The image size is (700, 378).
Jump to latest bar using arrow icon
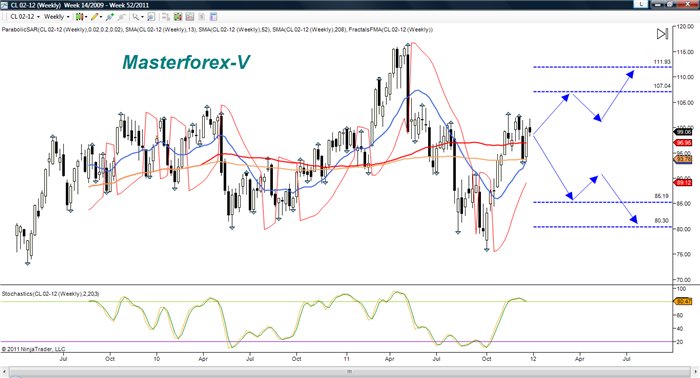[662, 33]
